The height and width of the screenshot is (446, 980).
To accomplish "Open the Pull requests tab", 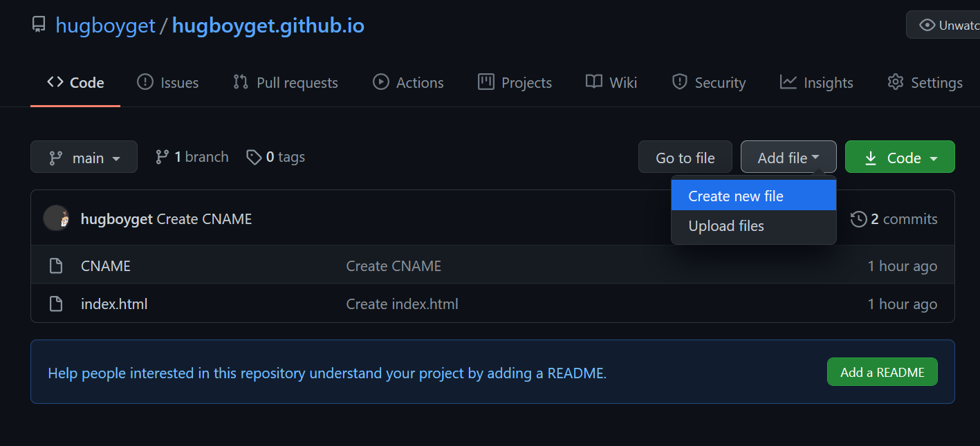I will pyautogui.click(x=286, y=82).
